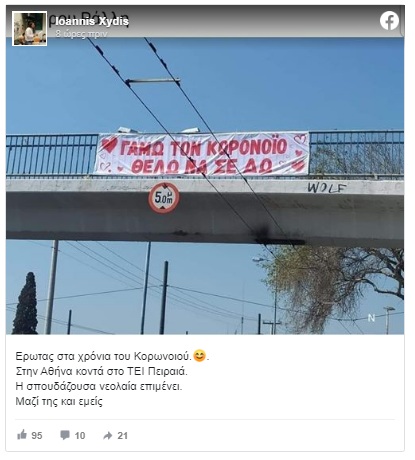Open the Ioannis Xydis name link
Viewport: 415px width, 460px height.
pyautogui.click(x=92, y=21)
